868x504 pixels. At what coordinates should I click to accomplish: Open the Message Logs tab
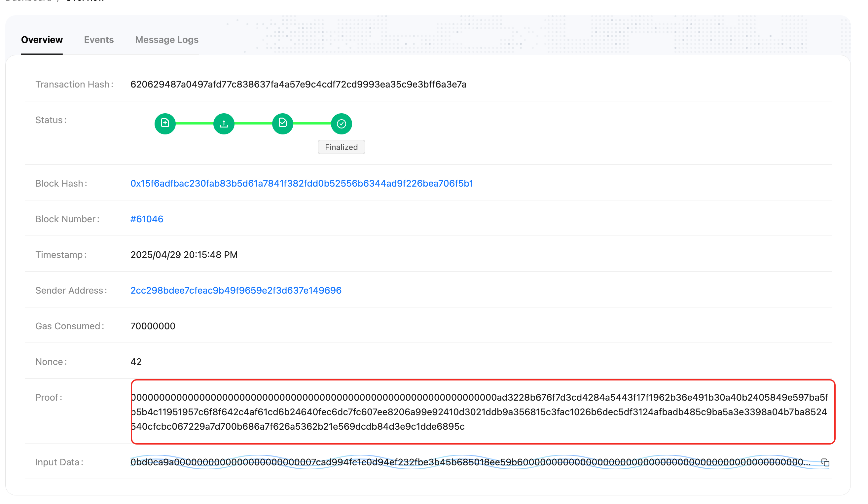point(167,40)
